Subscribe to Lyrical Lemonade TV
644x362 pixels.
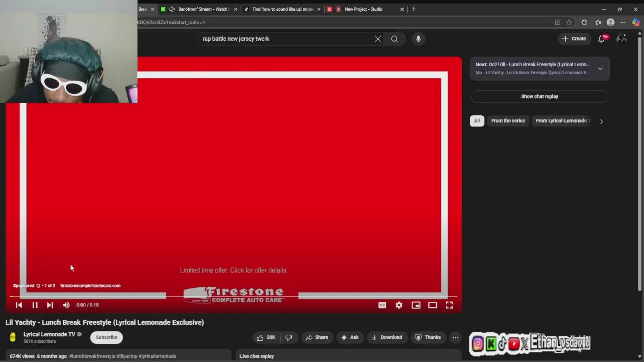pyautogui.click(x=106, y=337)
